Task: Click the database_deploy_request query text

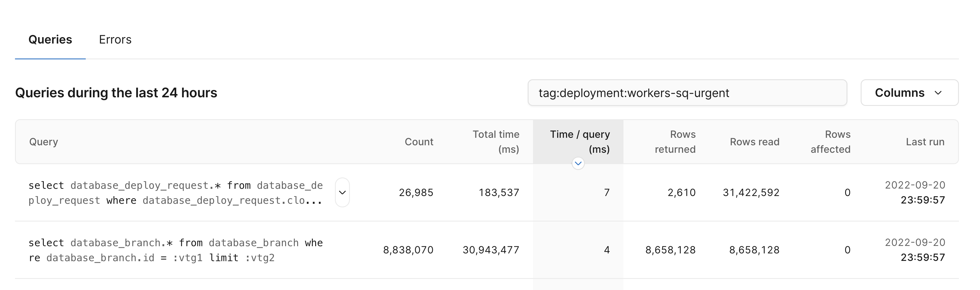Action: pyautogui.click(x=175, y=192)
